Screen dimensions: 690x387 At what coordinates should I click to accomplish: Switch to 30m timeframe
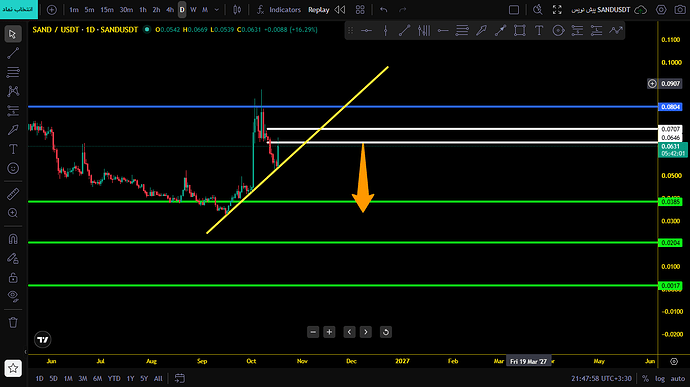[126, 10]
